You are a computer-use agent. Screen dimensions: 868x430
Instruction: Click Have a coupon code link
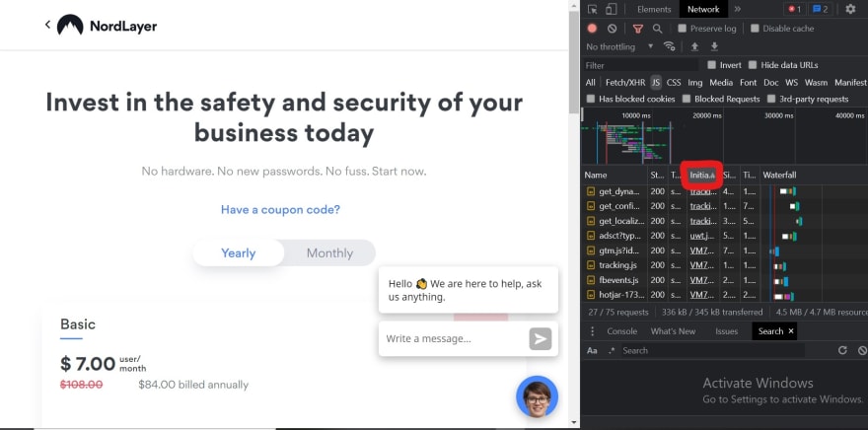281,210
